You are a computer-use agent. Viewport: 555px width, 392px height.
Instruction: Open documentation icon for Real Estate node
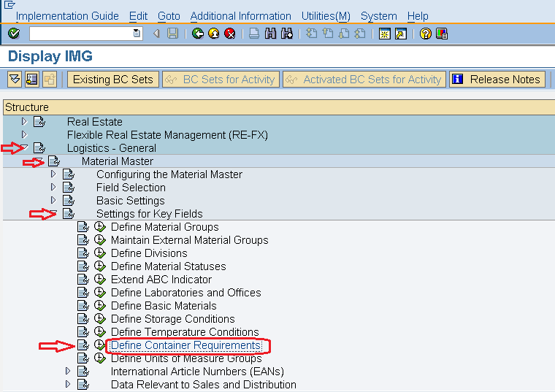(x=39, y=122)
